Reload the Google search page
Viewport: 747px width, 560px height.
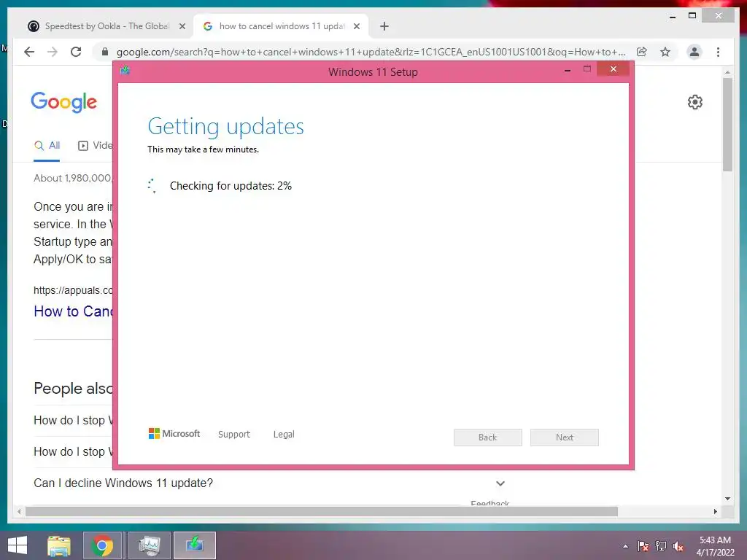coord(76,52)
